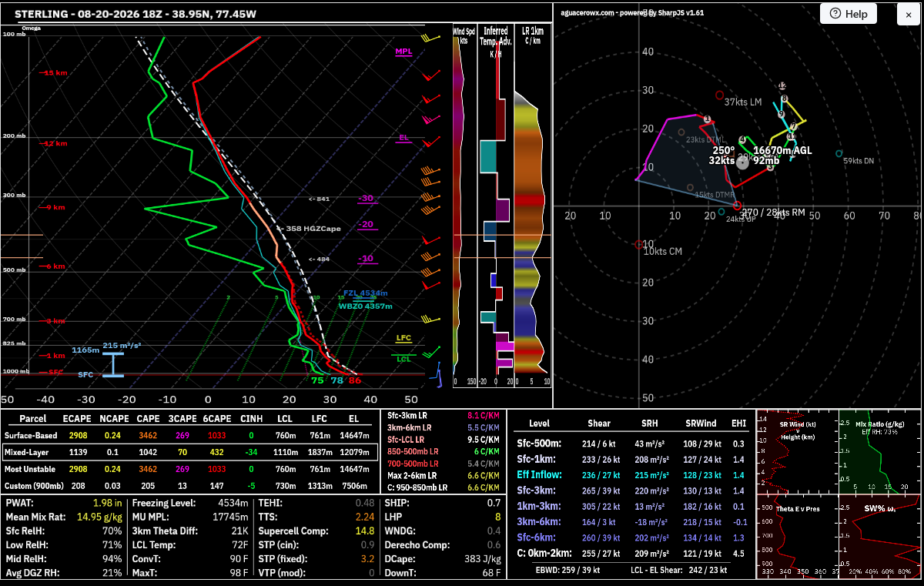Click the SRH column header

(x=649, y=423)
